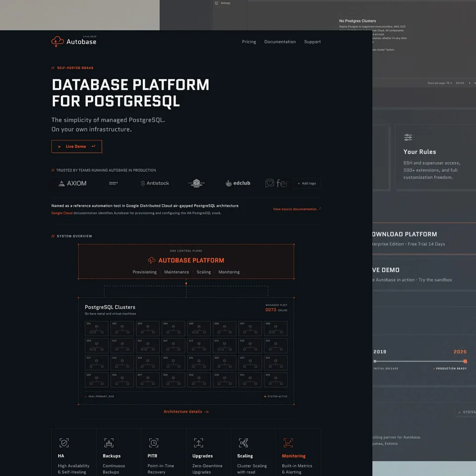
Task: Go to the previous page in the background table
Action: tap(470, 83)
